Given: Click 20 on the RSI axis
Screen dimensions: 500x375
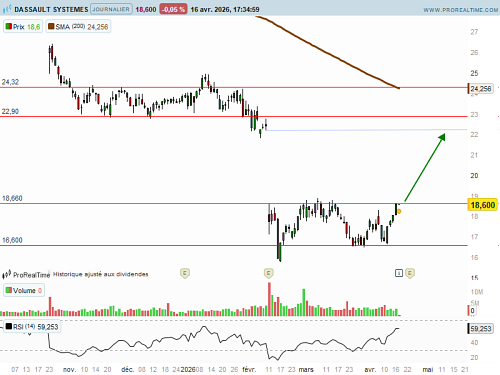Looking at the screenshot, I should coord(474,358).
